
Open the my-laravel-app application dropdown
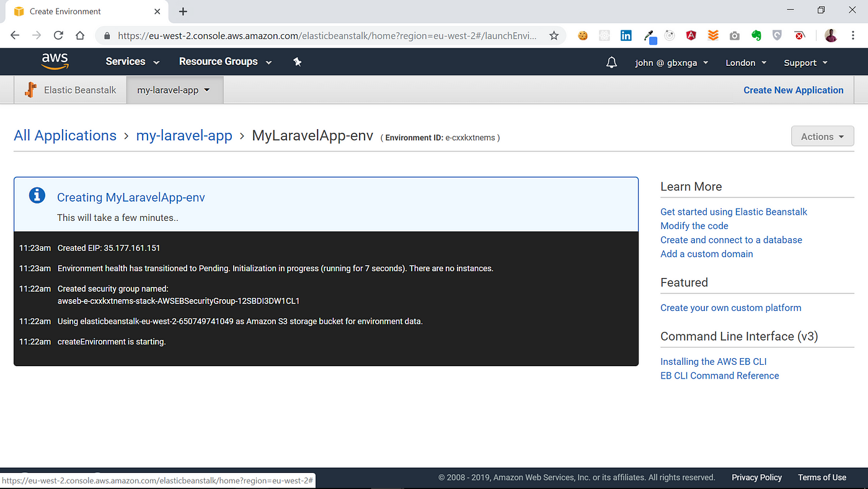click(x=174, y=90)
